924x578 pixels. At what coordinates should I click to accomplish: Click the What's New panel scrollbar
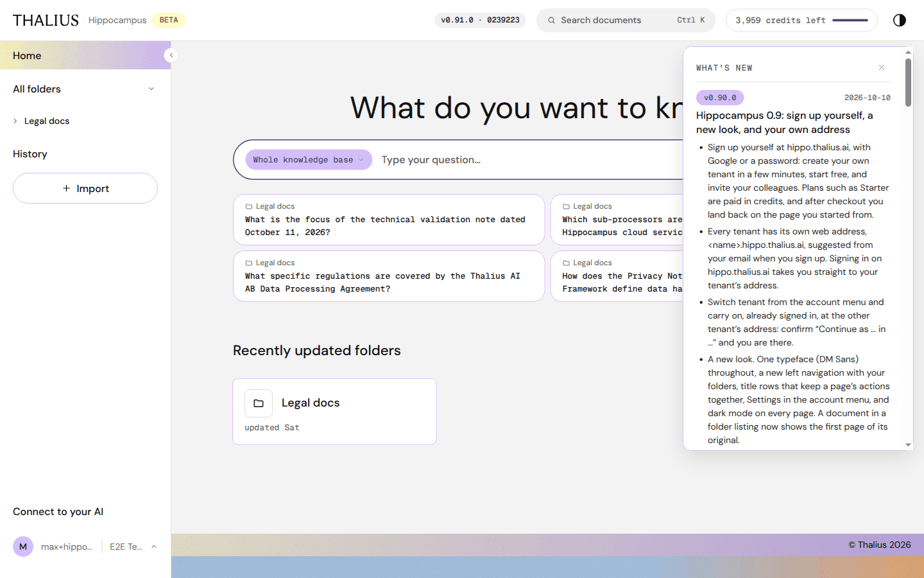point(908,83)
